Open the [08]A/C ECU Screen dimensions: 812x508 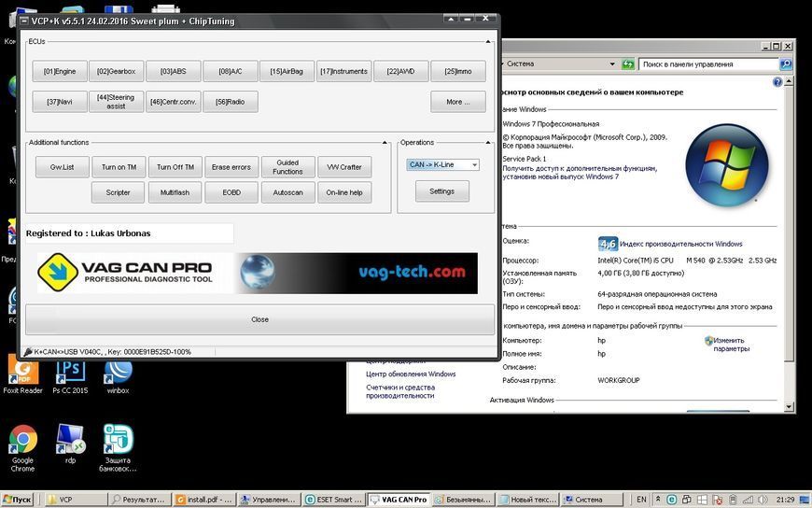click(x=230, y=72)
